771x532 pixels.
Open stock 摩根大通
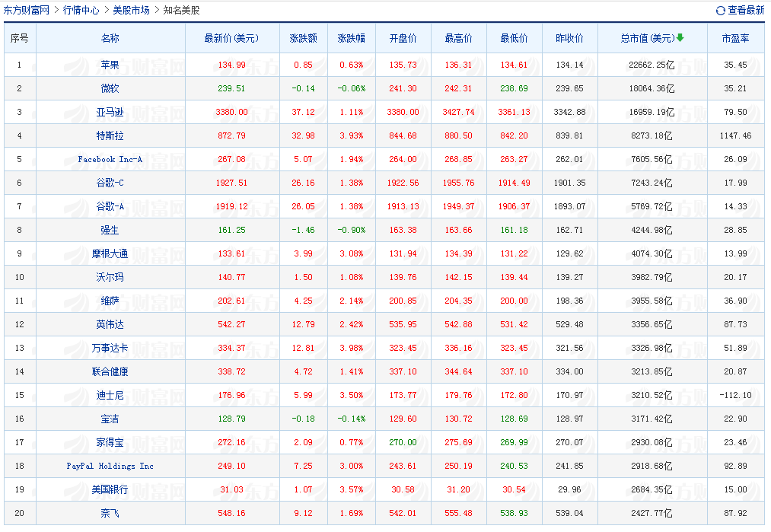pyautogui.click(x=110, y=253)
